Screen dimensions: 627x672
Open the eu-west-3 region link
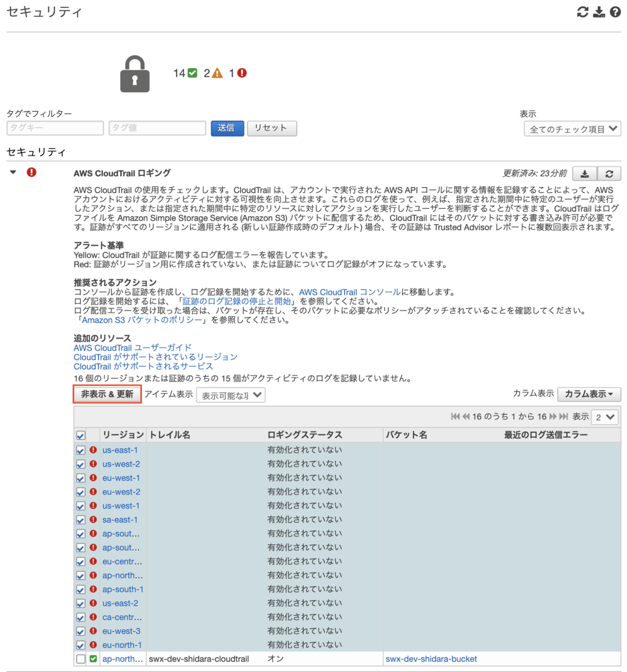pos(122,631)
